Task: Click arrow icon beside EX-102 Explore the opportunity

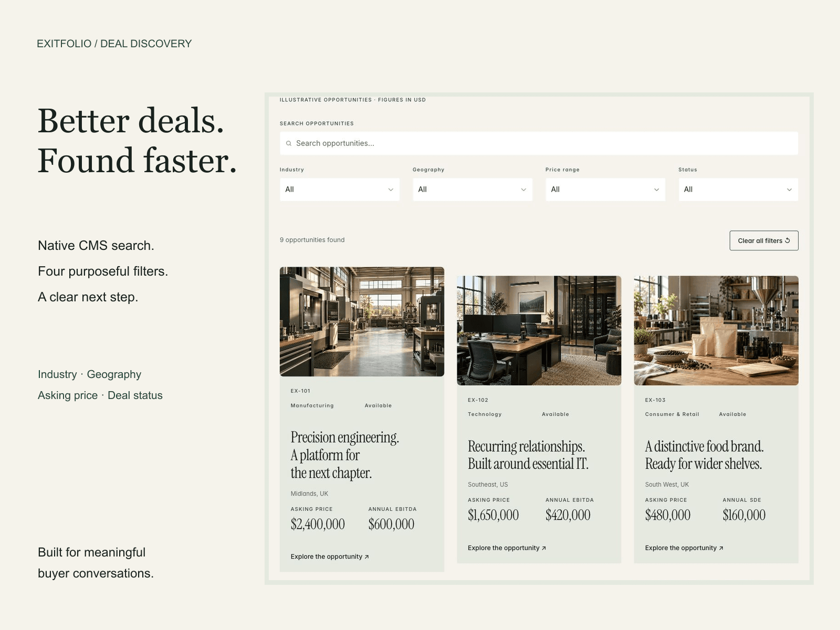Action: pos(544,548)
